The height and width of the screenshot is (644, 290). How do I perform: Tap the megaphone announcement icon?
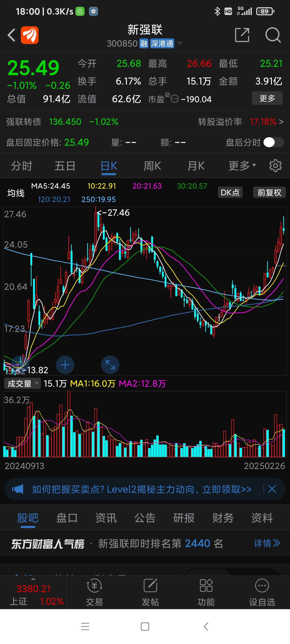18,489
